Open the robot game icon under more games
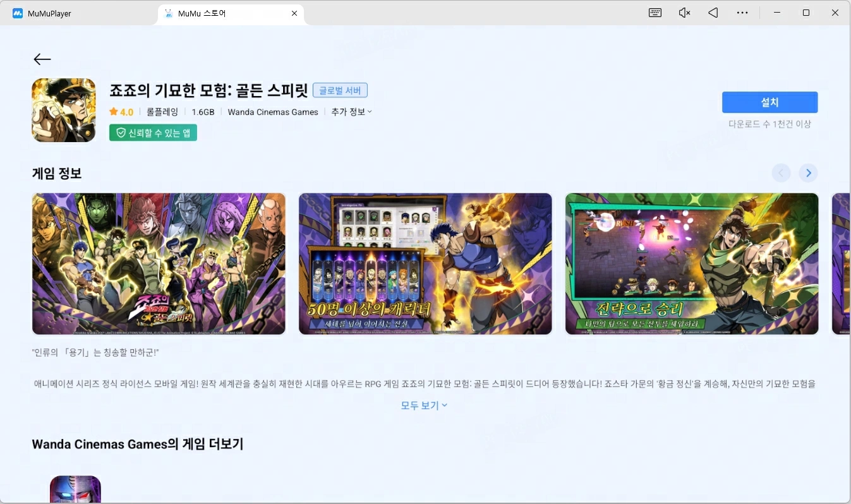851x504 pixels. [x=75, y=489]
